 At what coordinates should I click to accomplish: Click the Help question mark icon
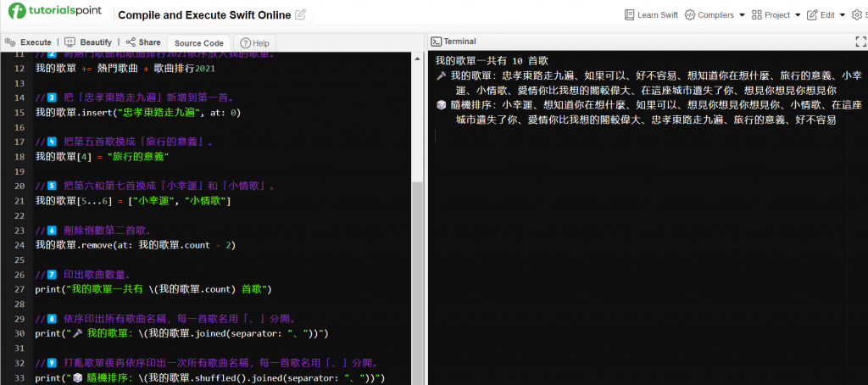pyautogui.click(x=245, y=43)
